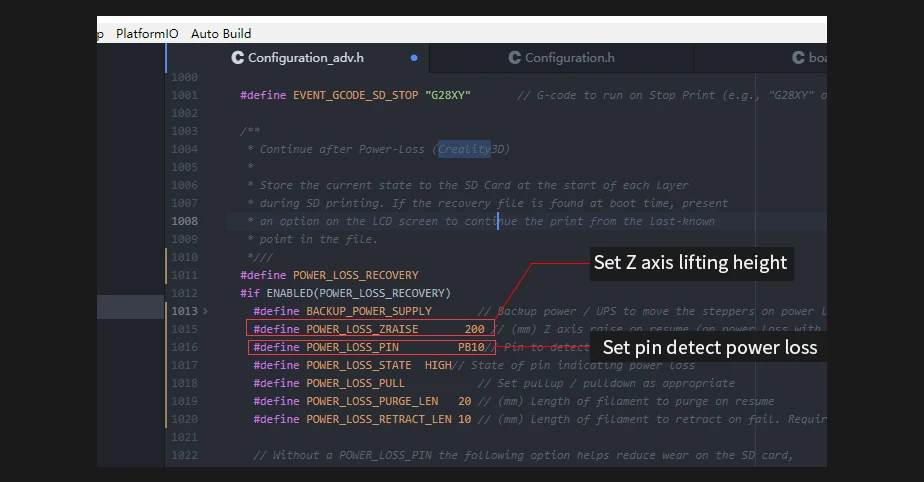
Task: Click the #if ENABLED(POWER_LOSS_RECOVERY) line
Action: pos(345,293)
